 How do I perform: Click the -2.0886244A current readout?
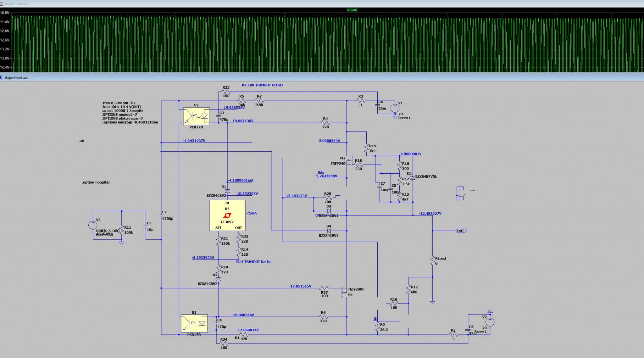point(329,141)
